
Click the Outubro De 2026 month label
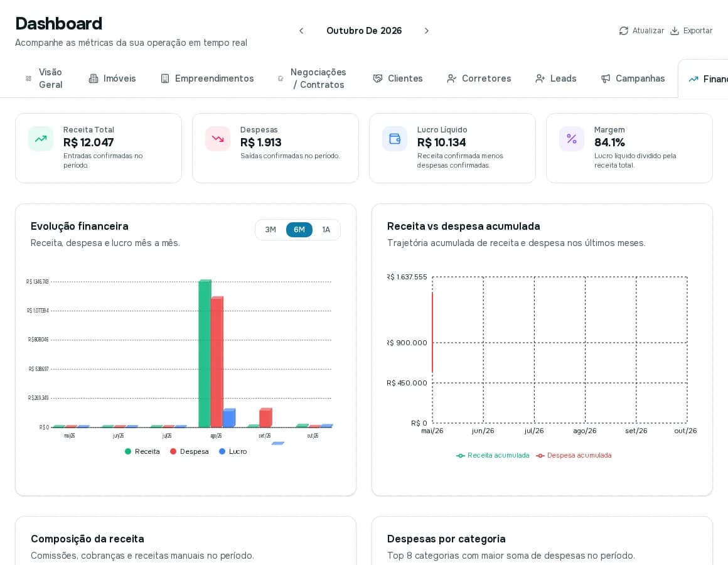point(364,31)
